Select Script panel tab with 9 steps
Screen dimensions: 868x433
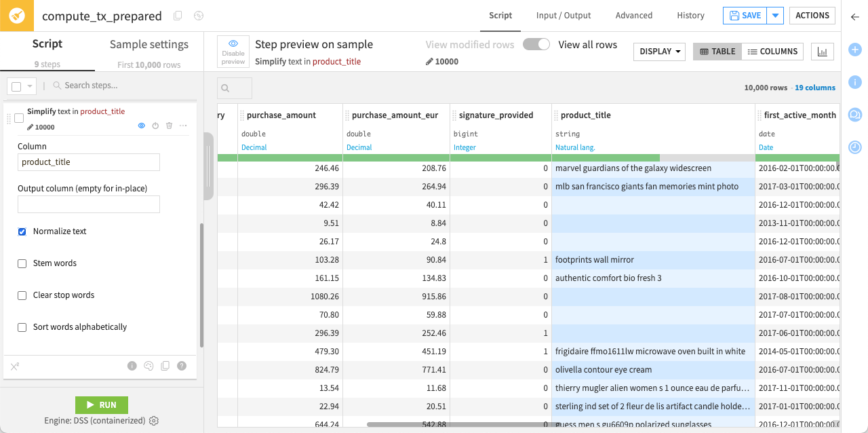pos(47,52)
